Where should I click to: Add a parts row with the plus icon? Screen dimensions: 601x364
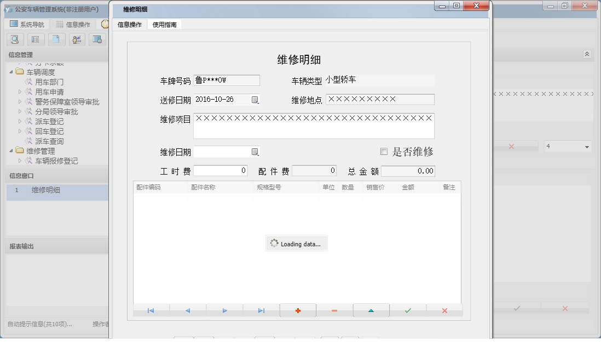[x=298, y=310]
